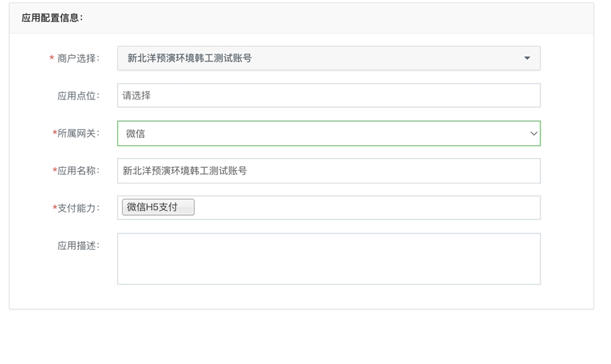Open the 商户选择 merchant dropdown
This screenshot has width=611, height=364.
pyautogui.click(x=328, y=58)
